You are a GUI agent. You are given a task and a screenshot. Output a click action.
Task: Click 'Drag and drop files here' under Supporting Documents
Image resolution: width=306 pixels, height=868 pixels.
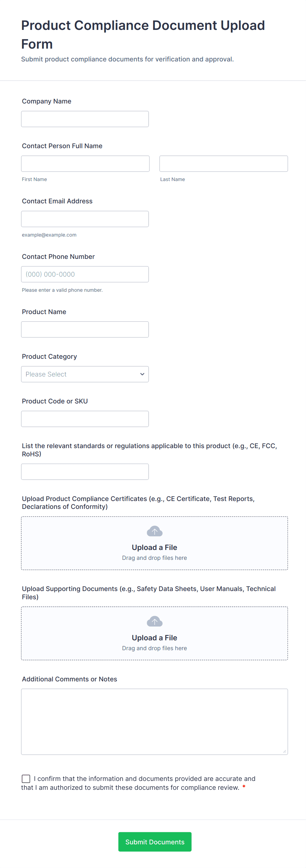click(155, 648)
